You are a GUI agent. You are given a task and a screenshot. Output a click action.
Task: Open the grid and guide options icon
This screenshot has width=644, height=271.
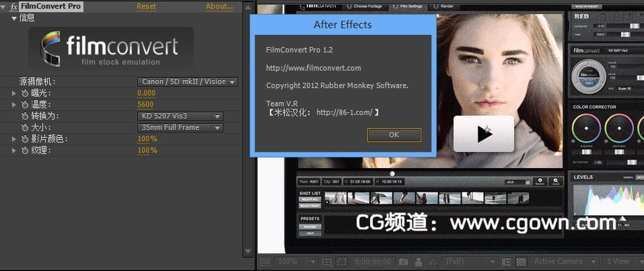(326, 262)
